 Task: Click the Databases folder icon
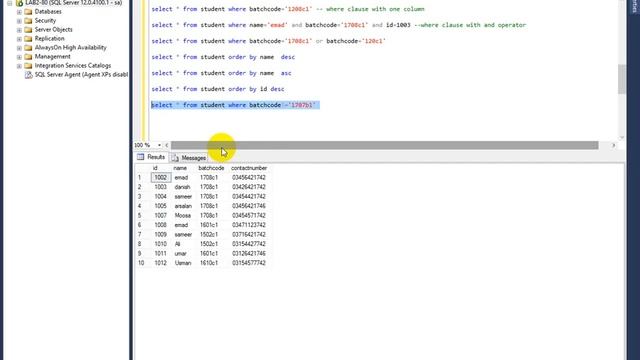28,12
